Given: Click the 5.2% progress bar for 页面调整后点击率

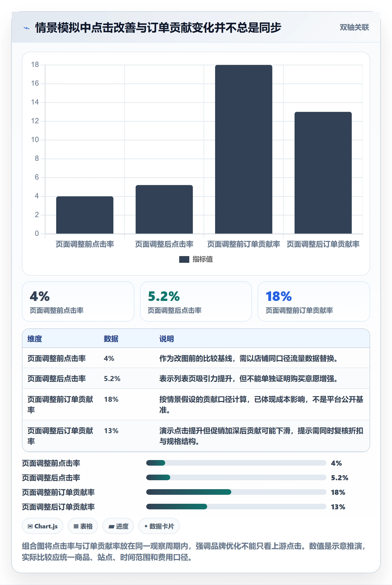Looking at the screenshot, I should point(236,477).
